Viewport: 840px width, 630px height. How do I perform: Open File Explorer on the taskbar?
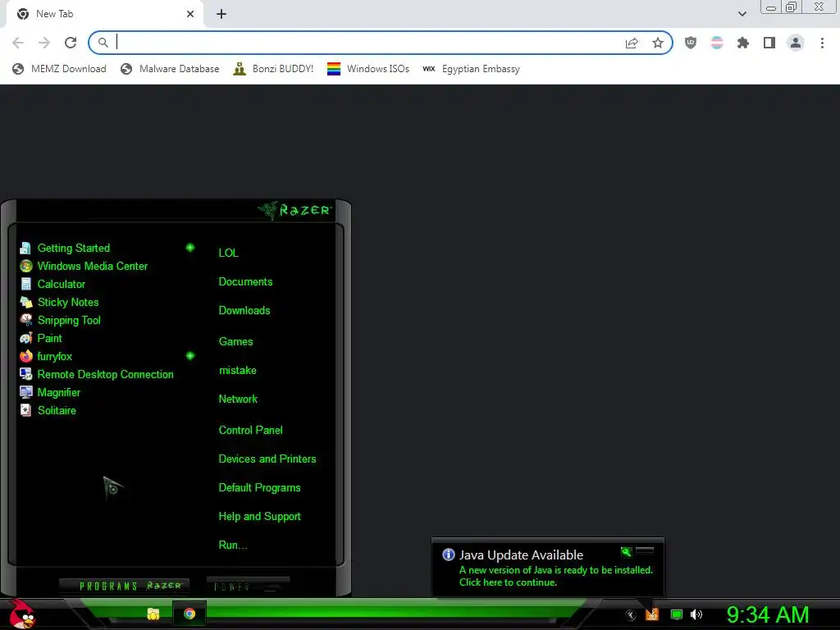[153, 614]
